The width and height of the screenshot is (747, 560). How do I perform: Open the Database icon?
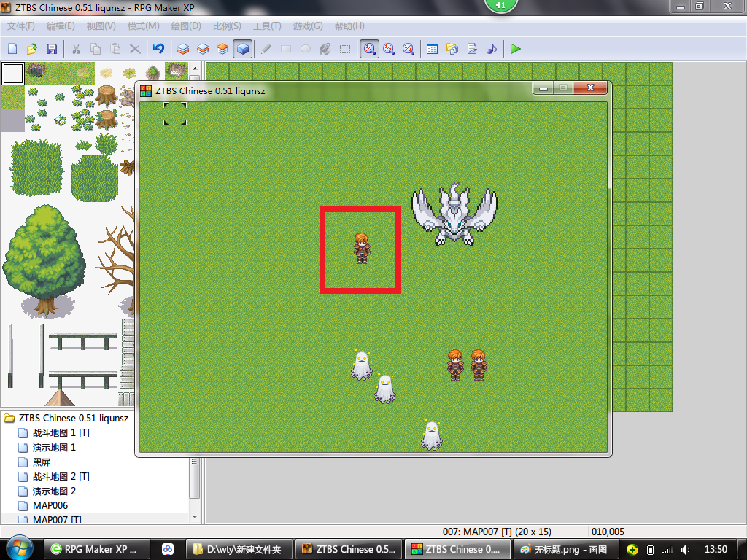[x=432, y=49]
